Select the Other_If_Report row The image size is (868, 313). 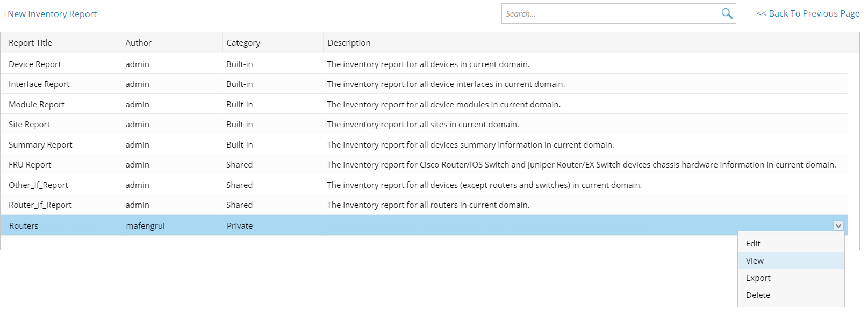[38, 185]
